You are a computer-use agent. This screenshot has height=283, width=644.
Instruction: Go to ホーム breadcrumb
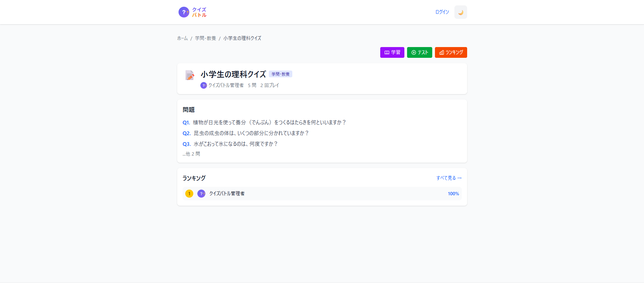click(182, 38)
